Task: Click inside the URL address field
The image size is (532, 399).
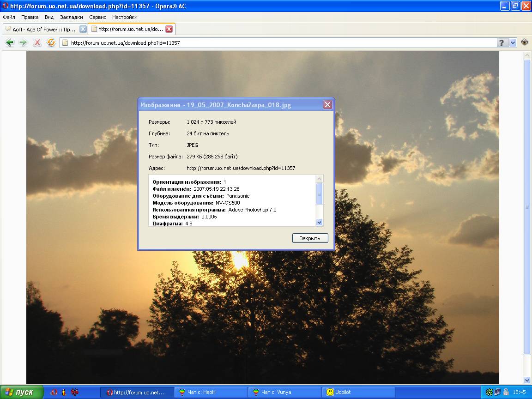Action: coord(277,42)
